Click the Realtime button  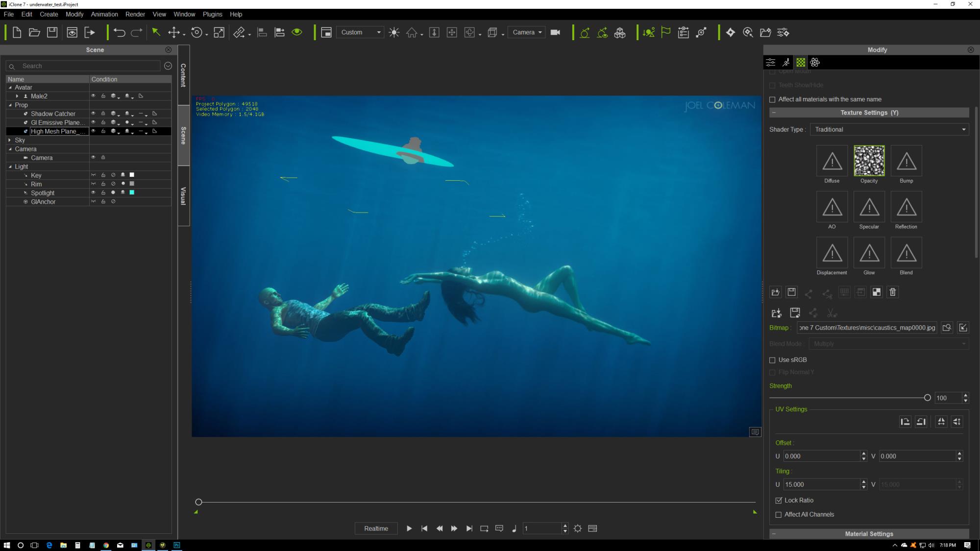tap(376, 528)
